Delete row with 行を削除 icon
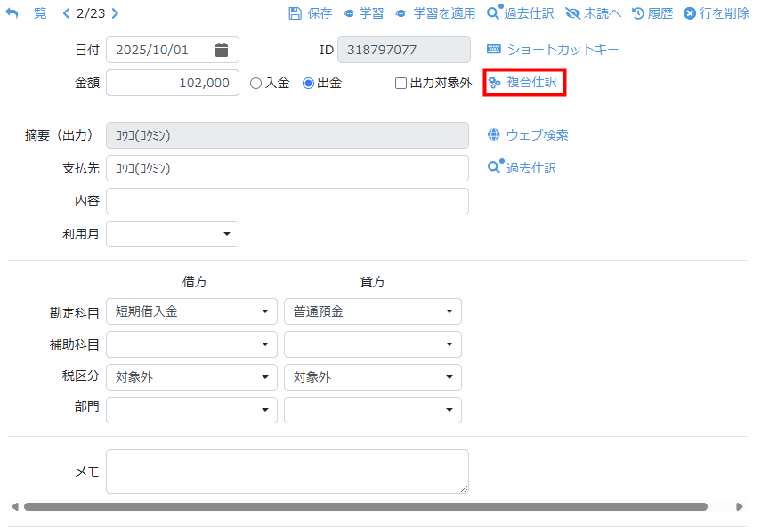 [689, 13]
